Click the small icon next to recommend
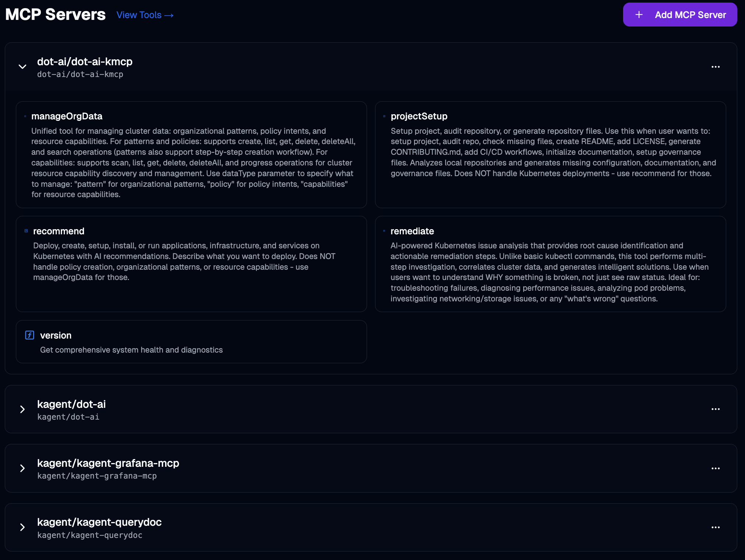The image size is (745, 560). point(26,231)
